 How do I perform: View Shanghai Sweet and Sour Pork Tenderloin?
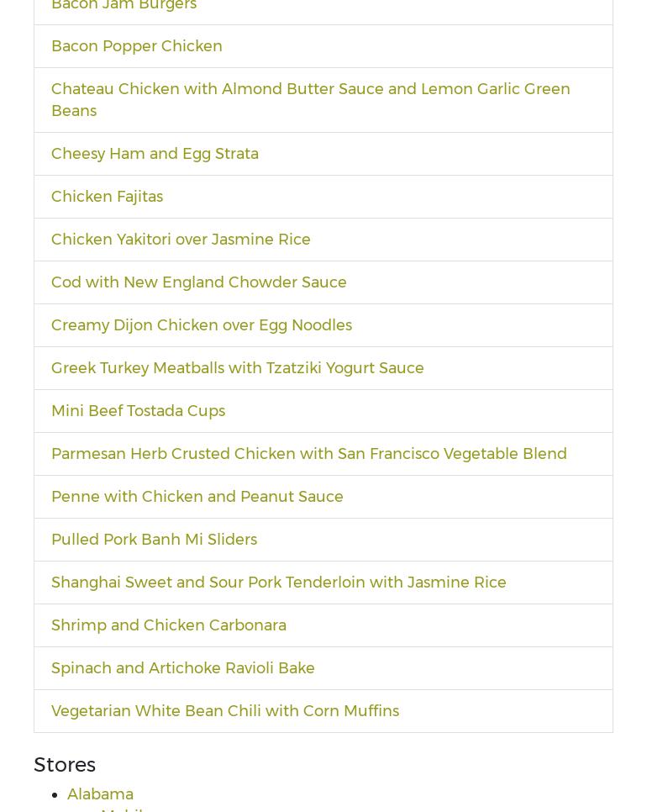click(x=278, y=582)
